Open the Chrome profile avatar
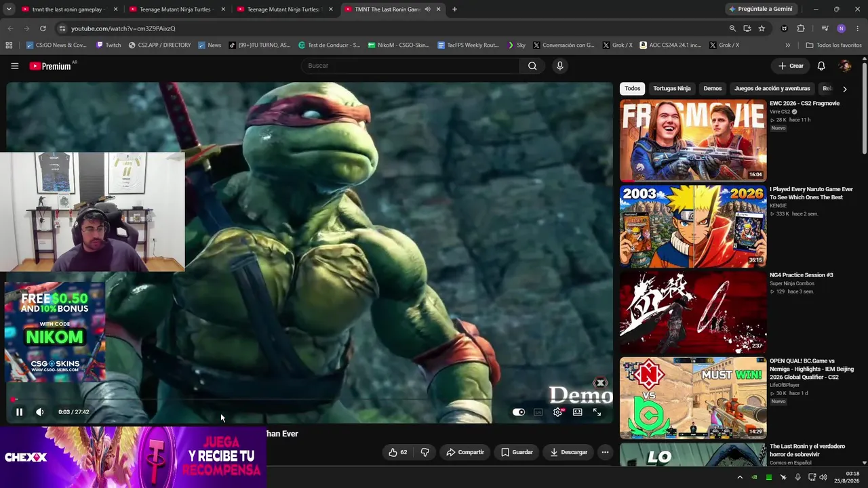Image resolution: width=868 pixels, height=488 pixels. [842, 28]
